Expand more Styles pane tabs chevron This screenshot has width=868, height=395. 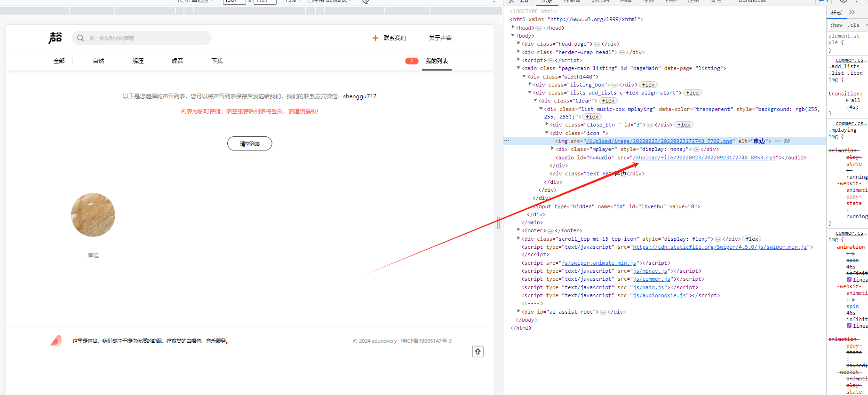852,12
